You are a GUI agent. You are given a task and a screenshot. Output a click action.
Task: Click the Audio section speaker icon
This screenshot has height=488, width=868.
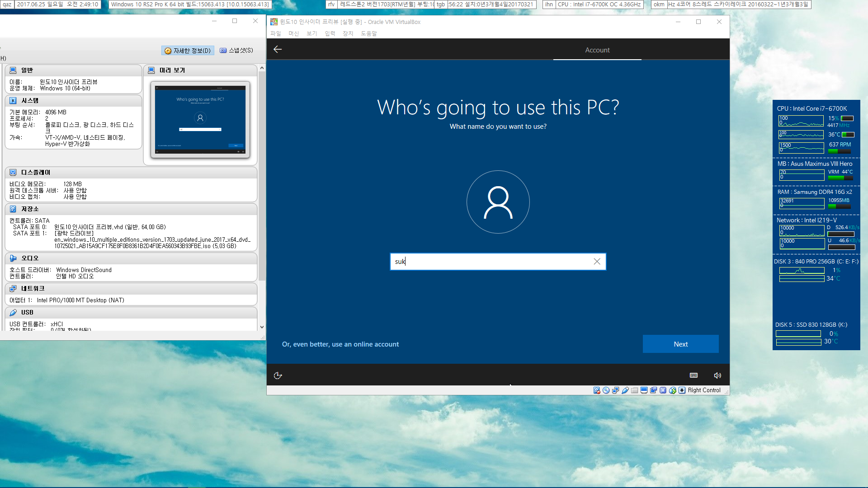coord(13,258)
